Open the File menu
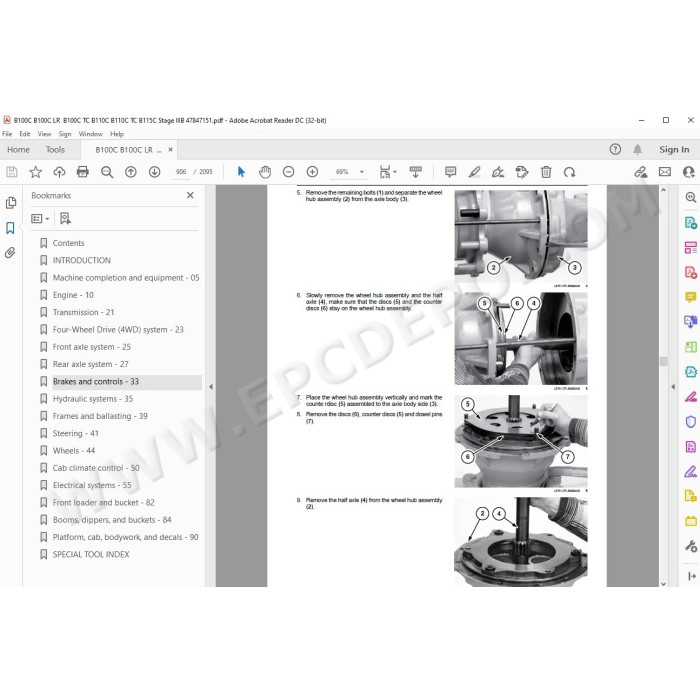The image size is (700, 700). [7, 134]
